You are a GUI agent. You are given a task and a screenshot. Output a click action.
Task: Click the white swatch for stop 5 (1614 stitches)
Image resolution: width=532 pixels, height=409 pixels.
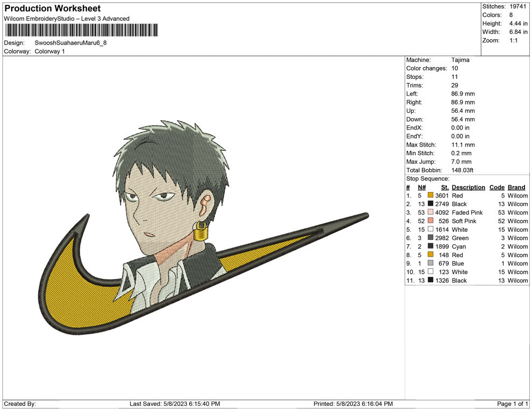point(430,229)
